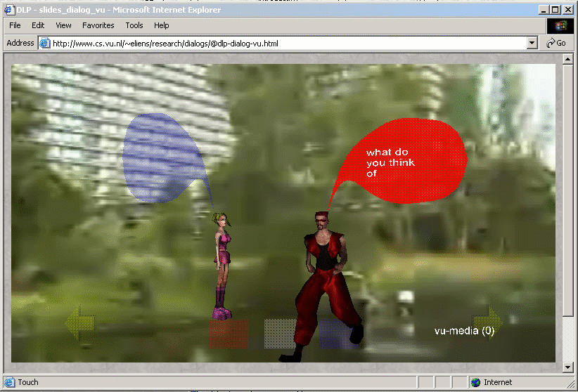The width and height of the screenshot is (578, 392).
Task: Click the red dotted square in scene
Action: coord(229,334)
